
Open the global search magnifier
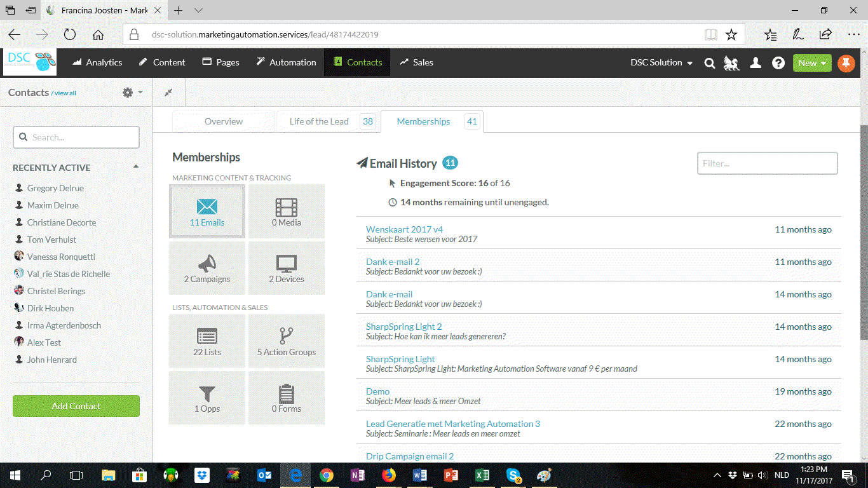710,63
